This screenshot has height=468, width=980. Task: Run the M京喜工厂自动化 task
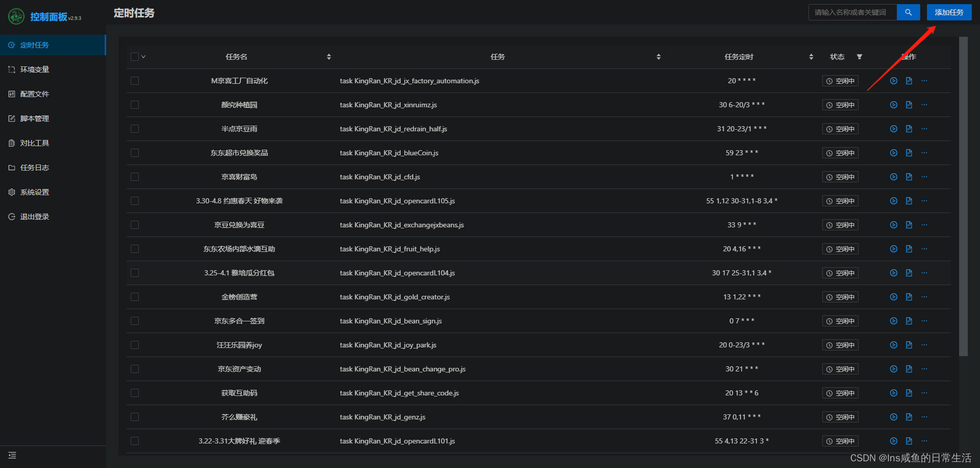(x=893, y=81)
